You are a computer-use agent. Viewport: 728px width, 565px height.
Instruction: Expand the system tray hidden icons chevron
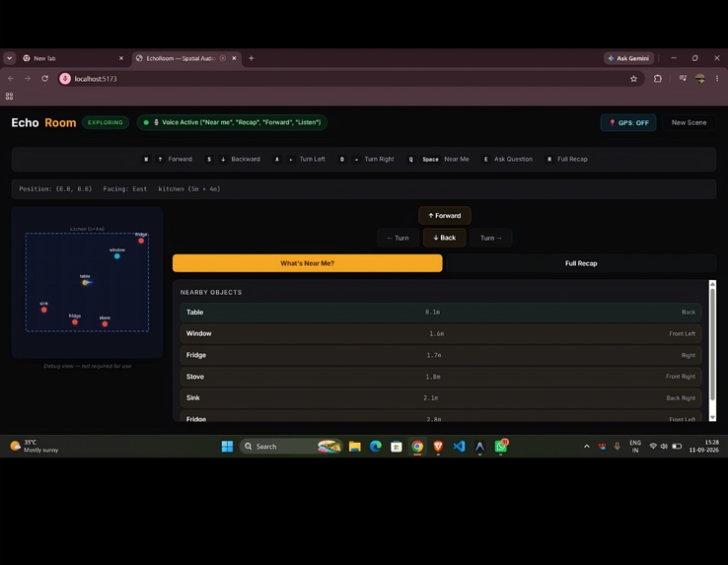click(x=587, y=446)
